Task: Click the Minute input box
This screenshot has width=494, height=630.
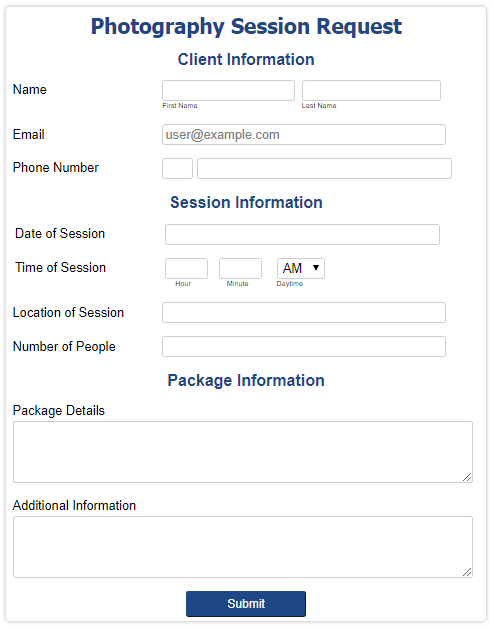Action: pyautogui.click(x=240, y=268)
